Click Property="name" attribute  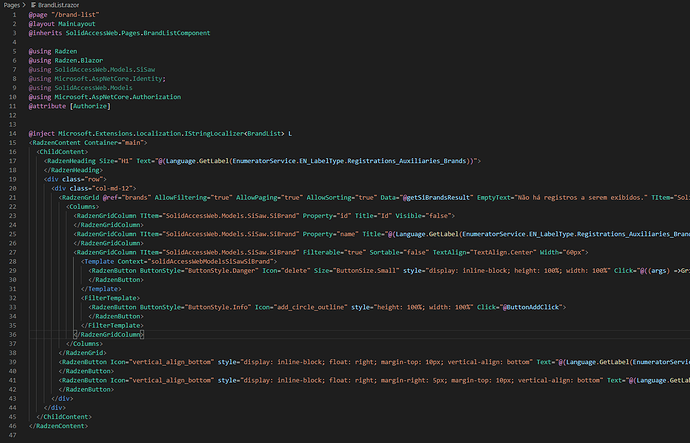pos(330,234)
